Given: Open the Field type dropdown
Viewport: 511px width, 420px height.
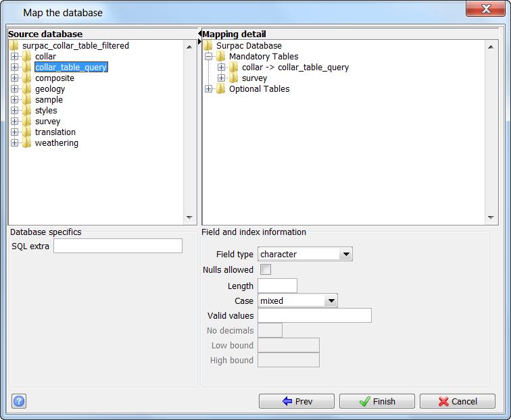Looking at the screenshot, I should click(x=346, y=254).
